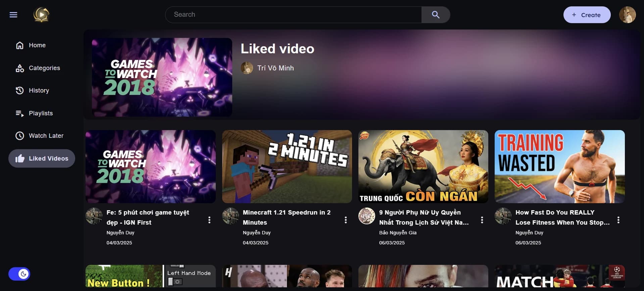
Task: Click the Create button
Action: click(x=587, y=15)
